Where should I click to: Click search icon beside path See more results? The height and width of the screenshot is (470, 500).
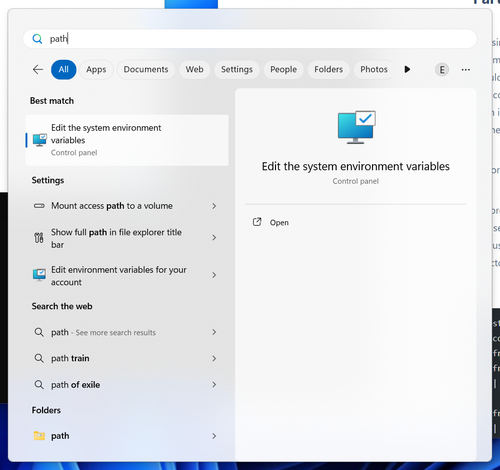click(39, 332)
